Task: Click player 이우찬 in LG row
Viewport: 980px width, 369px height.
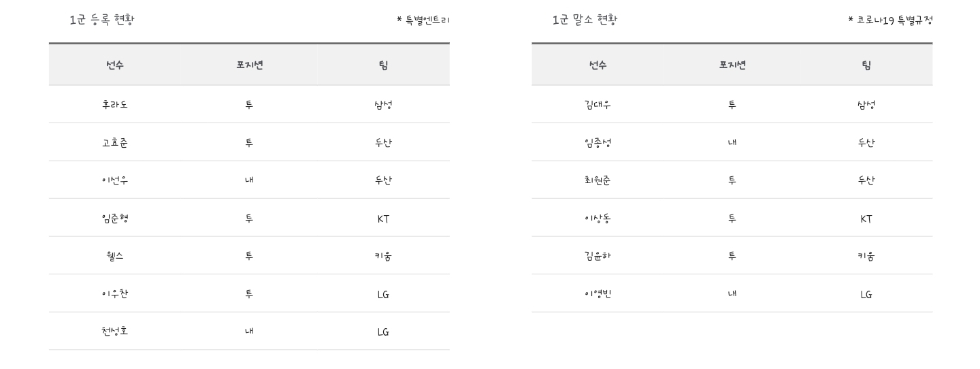Action: click(x=115, y=294)
